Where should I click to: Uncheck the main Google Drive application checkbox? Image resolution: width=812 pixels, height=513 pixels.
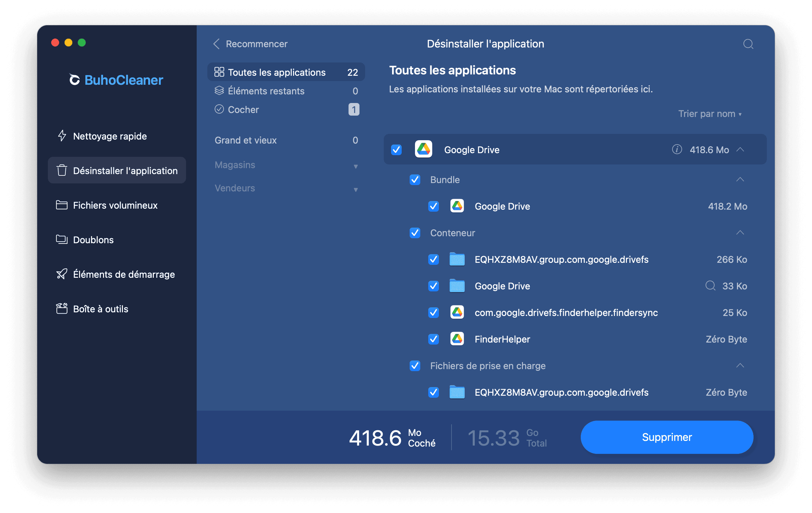(397, 150)
